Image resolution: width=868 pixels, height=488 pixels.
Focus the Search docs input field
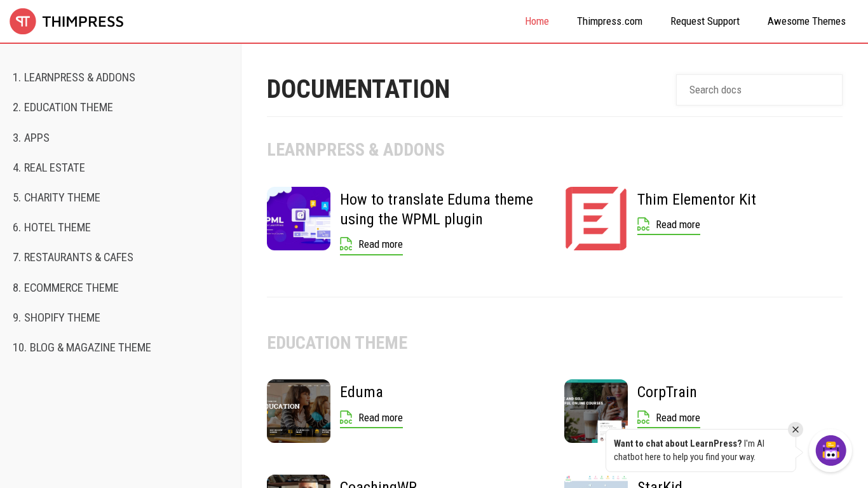point(759,90)
